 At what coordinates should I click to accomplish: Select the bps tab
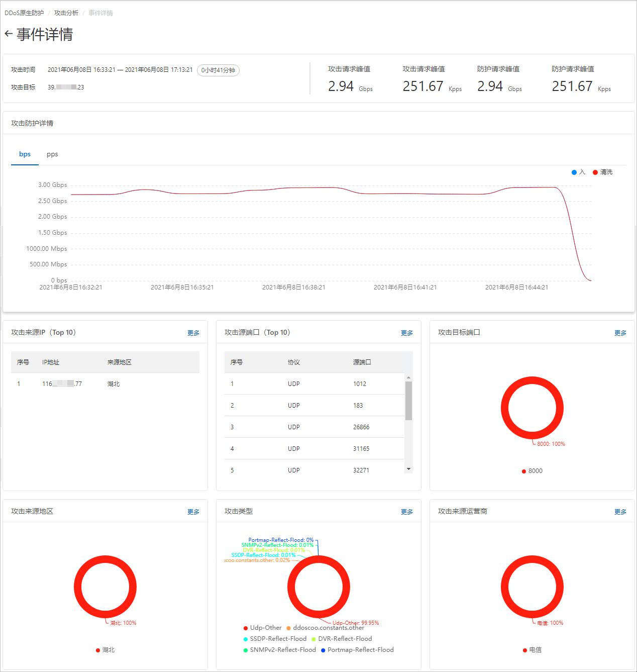(x=25, y=154)
